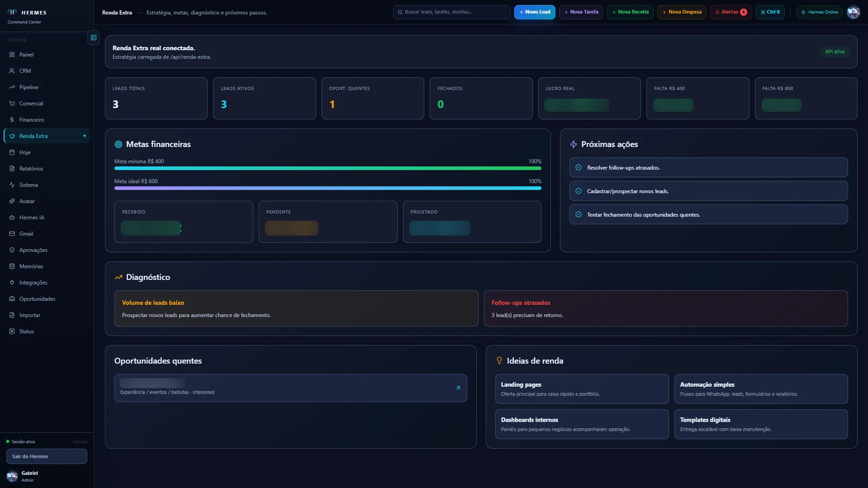Viewport: 868px width, 488px height.
Task: Open the Status menu item
Action: [47, 332]
